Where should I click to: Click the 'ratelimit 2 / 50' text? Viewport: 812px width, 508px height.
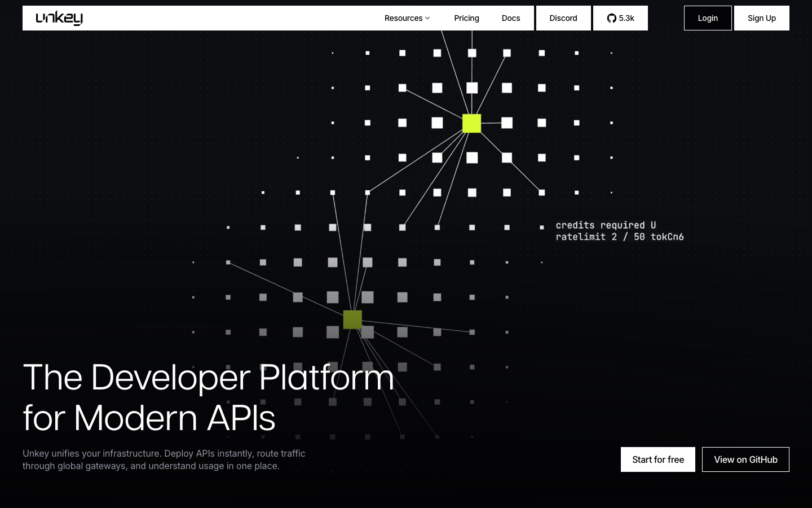(600, 237)
